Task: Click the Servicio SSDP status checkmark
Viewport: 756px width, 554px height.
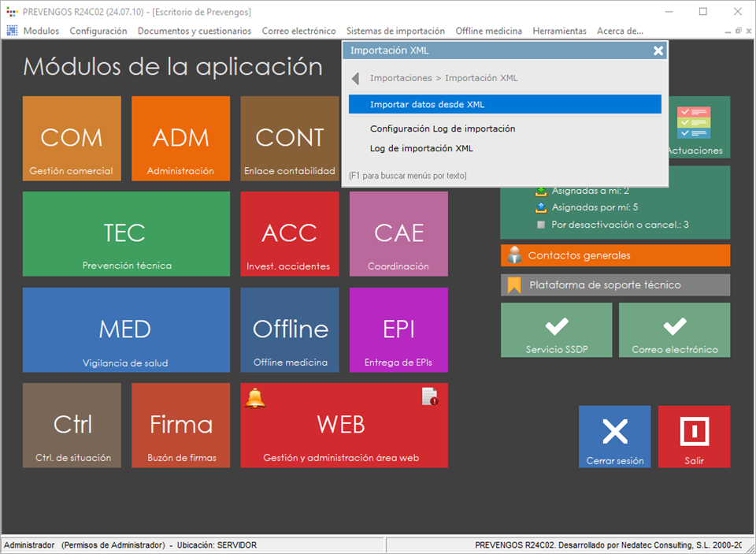Action: click(556, 329)
